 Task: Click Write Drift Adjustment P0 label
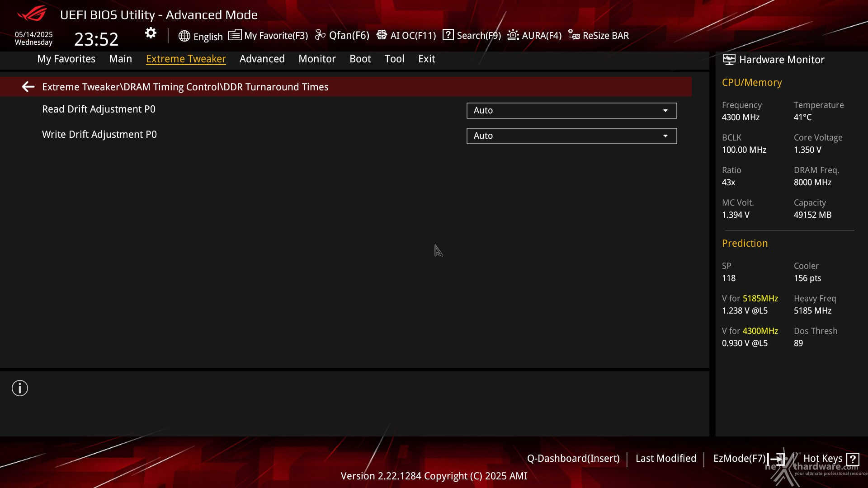[x=99, y=135]
